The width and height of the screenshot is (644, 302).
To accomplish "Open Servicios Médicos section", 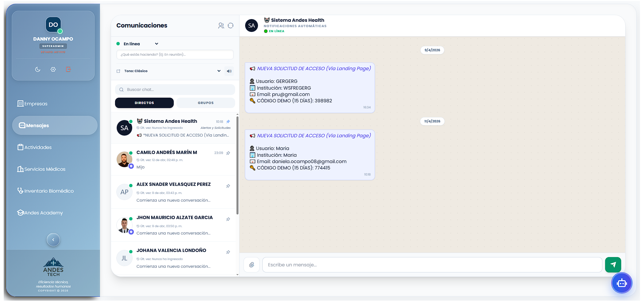I will click(55, 169).
